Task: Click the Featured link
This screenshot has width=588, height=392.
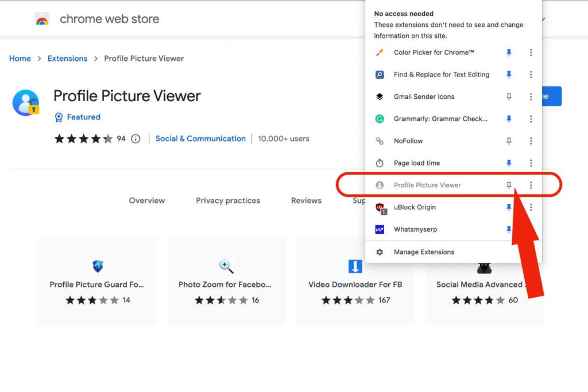Action: click(83, 117)
